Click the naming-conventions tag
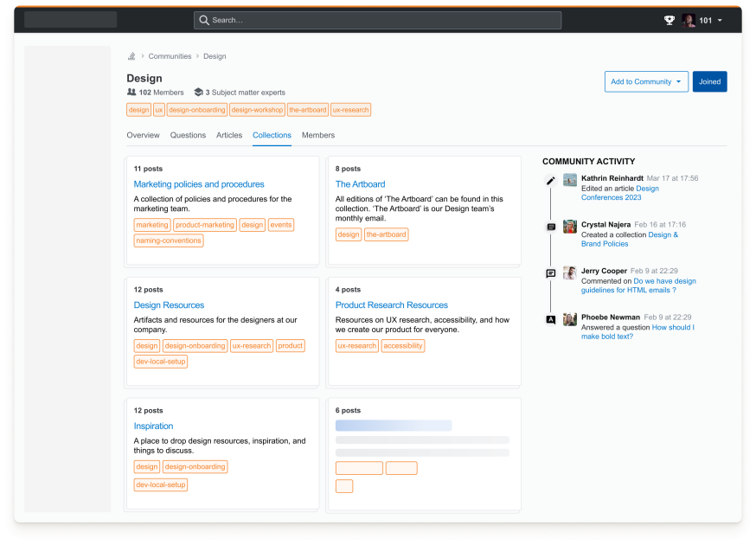The height and width of the screenshot is (545, 756). (x=169, y=240)
